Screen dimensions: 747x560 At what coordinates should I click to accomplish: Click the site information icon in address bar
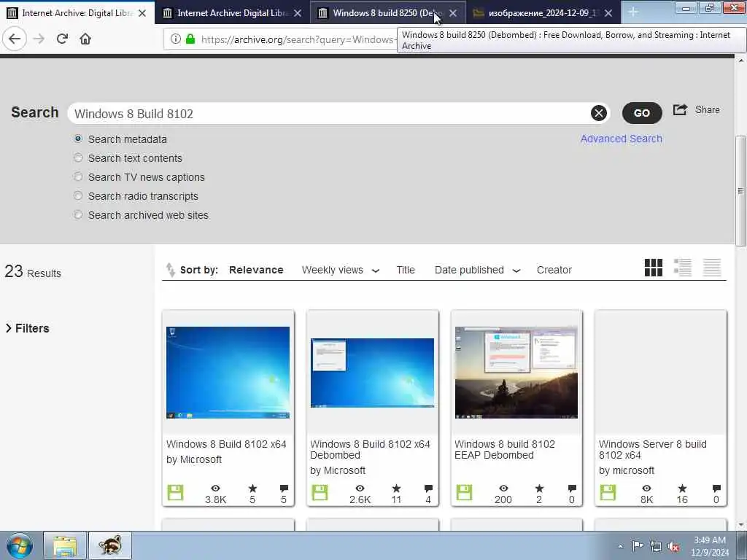pyautogui.click(x=175, y=39)
